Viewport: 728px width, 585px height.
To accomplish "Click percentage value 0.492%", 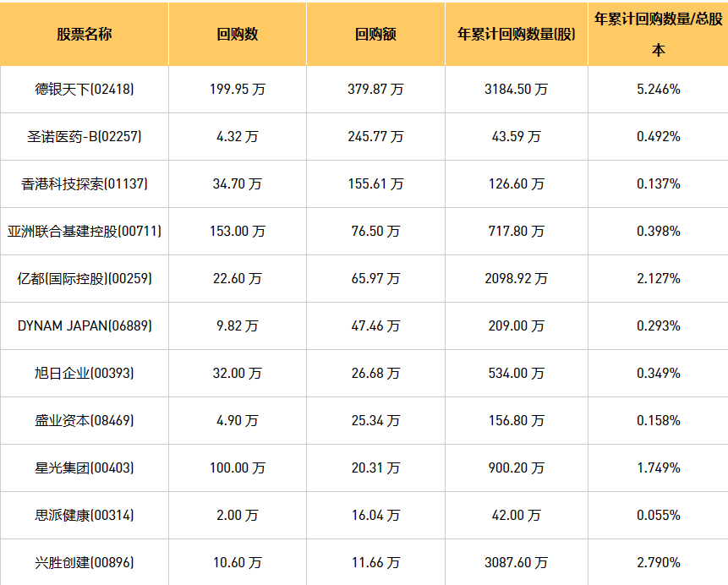I will (659, 136).
